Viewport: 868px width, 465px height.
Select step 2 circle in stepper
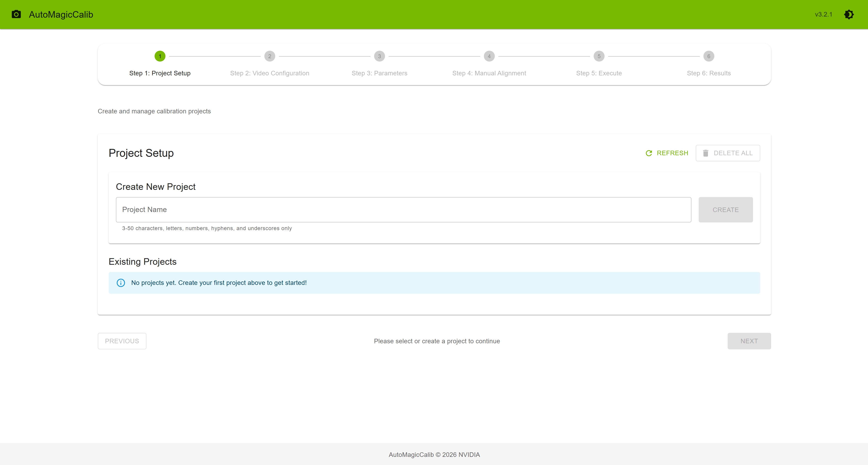(270, 56)
